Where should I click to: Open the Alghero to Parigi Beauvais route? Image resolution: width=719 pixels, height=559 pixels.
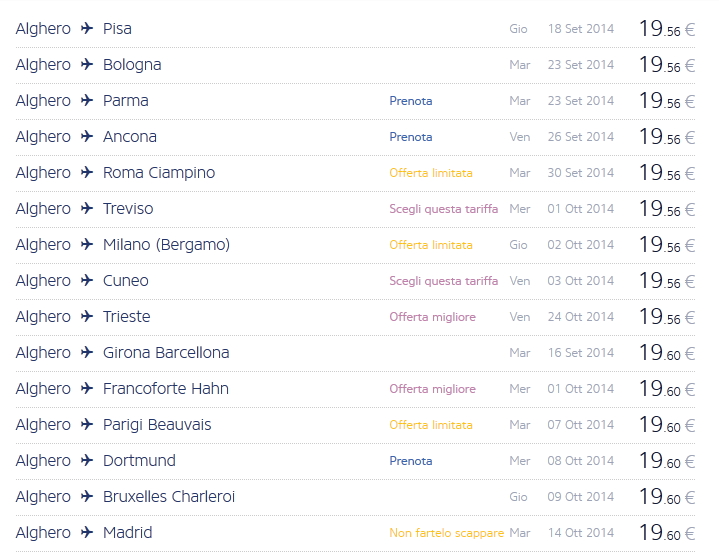tap(157, 425)
